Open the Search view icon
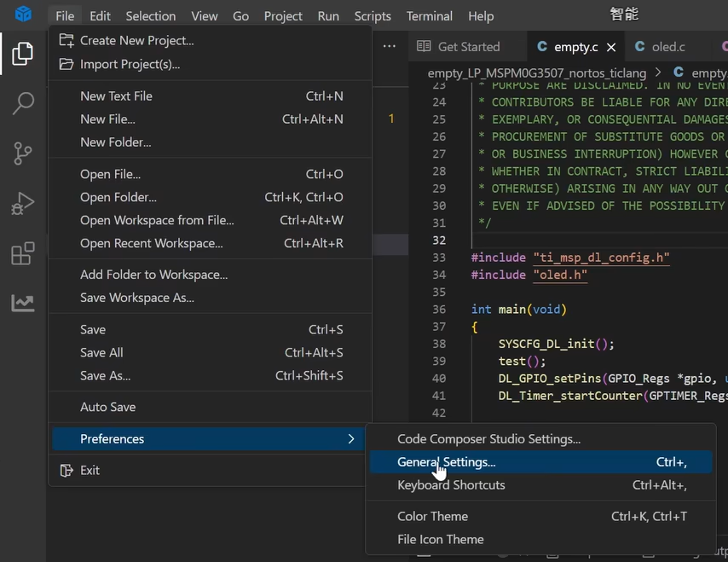Screen dimensions: 728x562 23,104
